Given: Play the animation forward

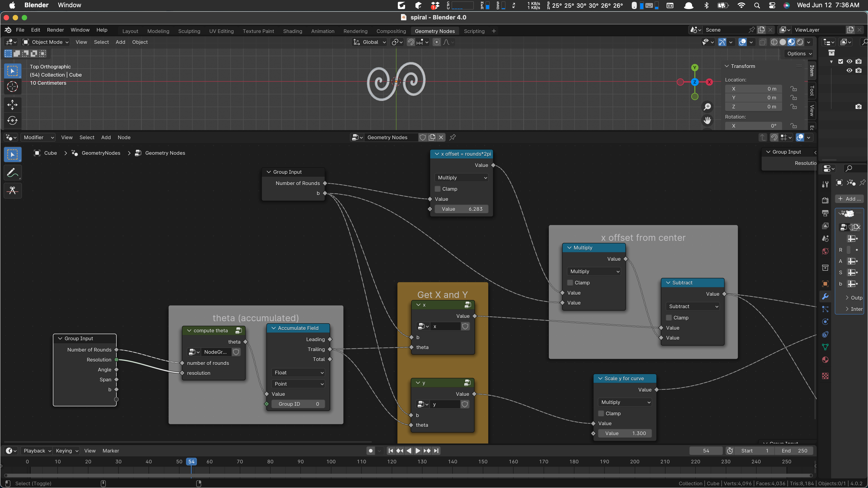Looking at the screenshot, I should click(418, 451).
